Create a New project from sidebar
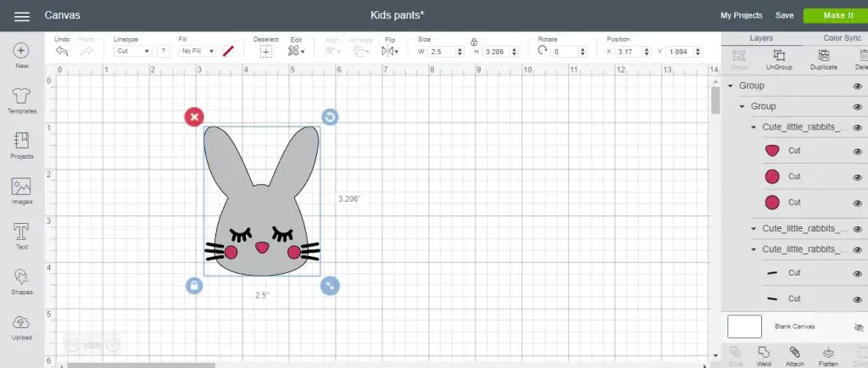Viewport: 868px width, 368px height. 21,55
